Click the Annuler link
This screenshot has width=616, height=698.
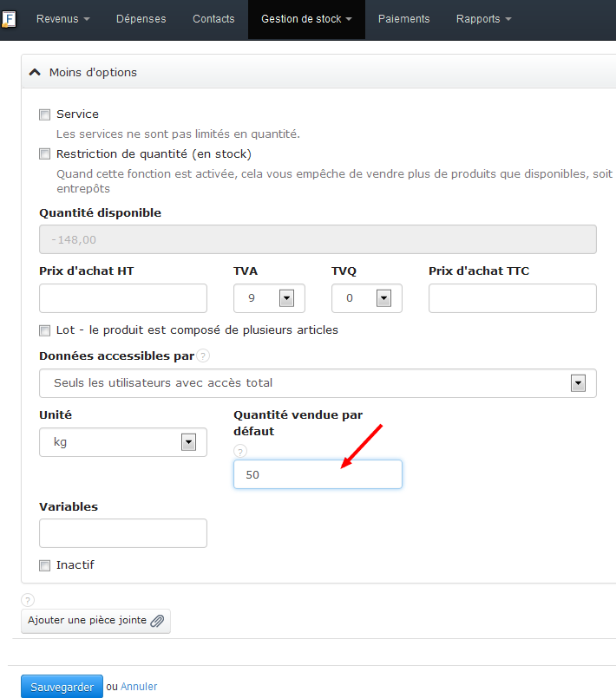[x=139, y=686]
